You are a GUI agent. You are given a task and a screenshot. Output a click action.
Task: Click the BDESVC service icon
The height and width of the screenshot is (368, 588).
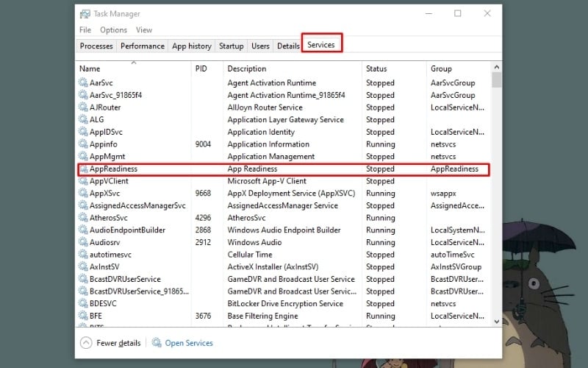tap(83, 304)
